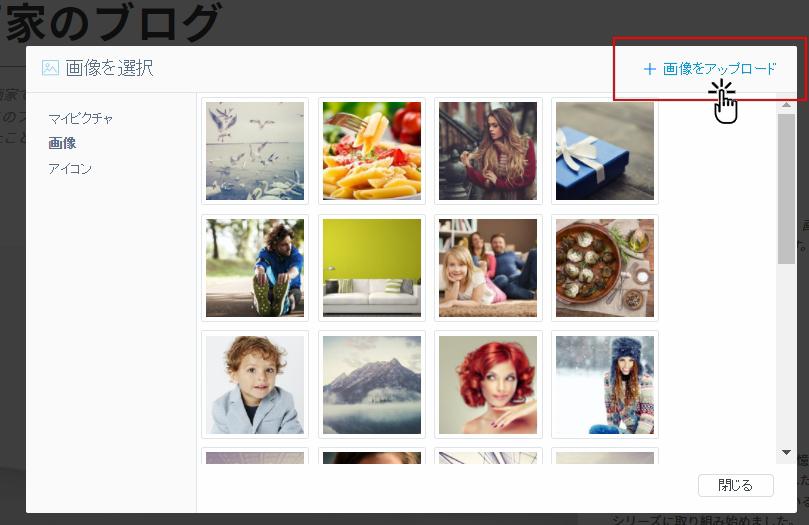Viewport: 809px width, 525px height.
Task: Open the My Pictures (マイピクチャ) category
Action: [x=80, y=118]
